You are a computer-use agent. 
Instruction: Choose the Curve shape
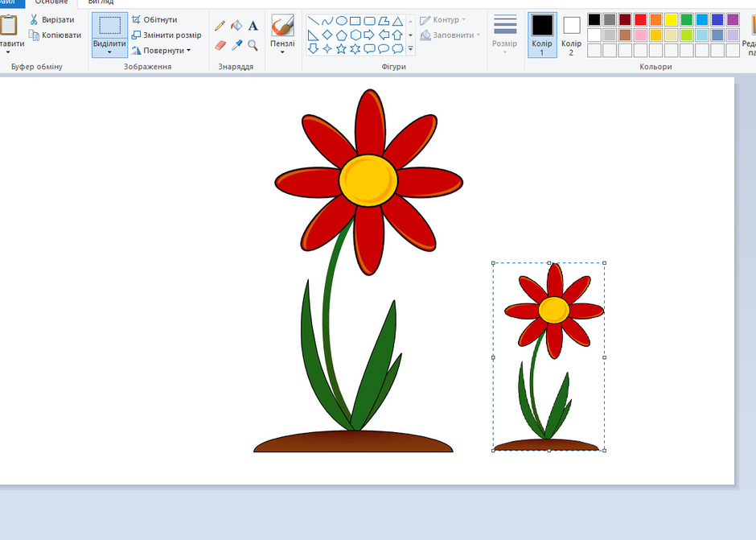(x=327, y=21)
